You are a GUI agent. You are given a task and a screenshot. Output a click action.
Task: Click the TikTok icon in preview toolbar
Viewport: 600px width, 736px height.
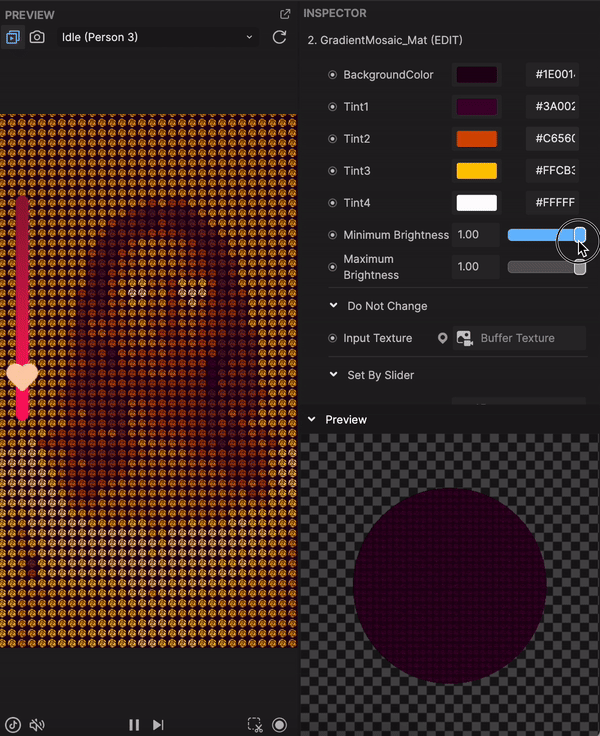[13, 725]
